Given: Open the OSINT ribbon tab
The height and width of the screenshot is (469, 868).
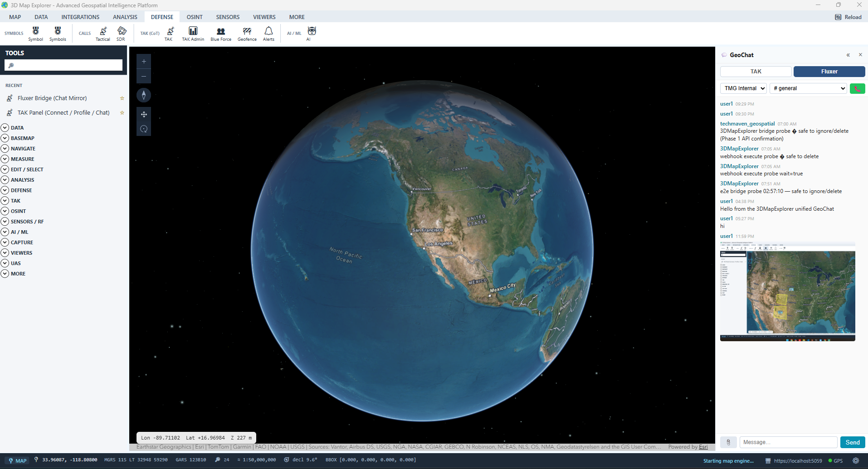Looking at the screenshot, I should pos(195,17).
